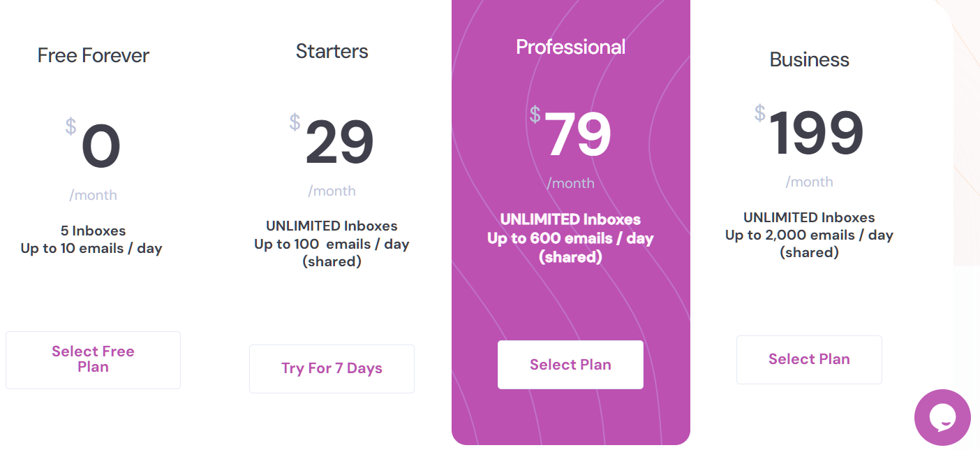
Task: Click the 29 price on Starters
Action: point(339,143)
